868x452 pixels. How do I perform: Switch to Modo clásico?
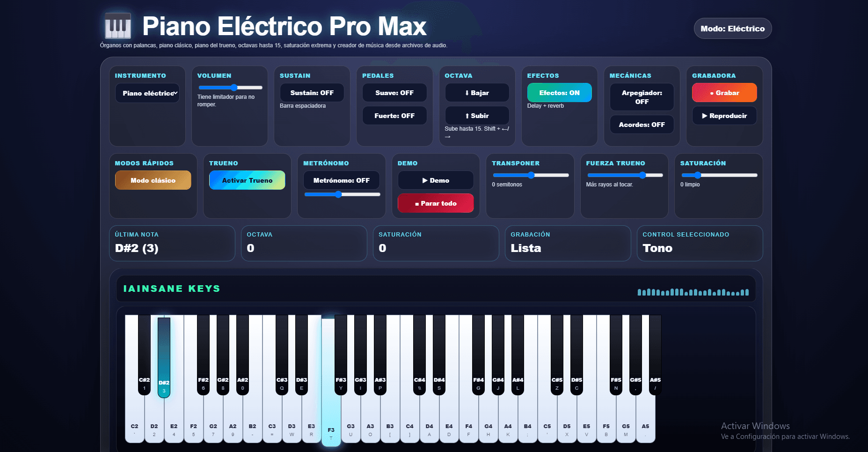tap(153, 180)
